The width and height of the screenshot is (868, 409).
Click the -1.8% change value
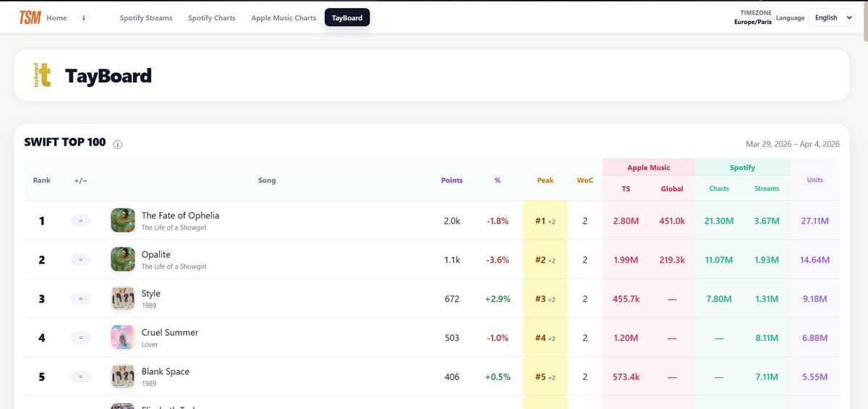(x=498, y=221)
